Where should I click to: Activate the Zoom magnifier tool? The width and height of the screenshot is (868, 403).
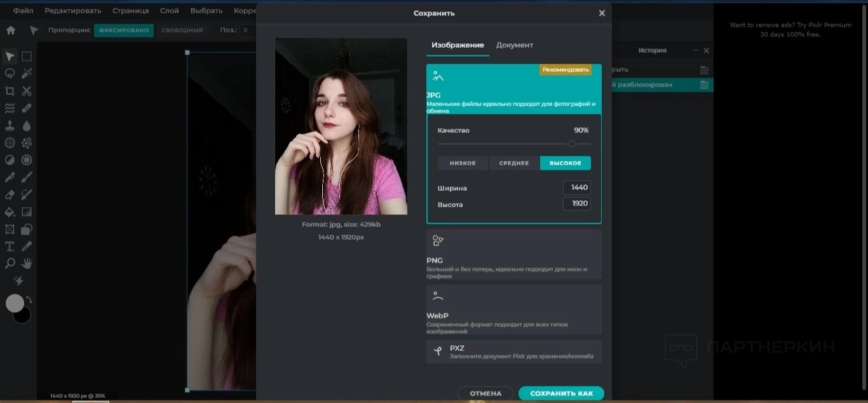[x=10, y=263]
